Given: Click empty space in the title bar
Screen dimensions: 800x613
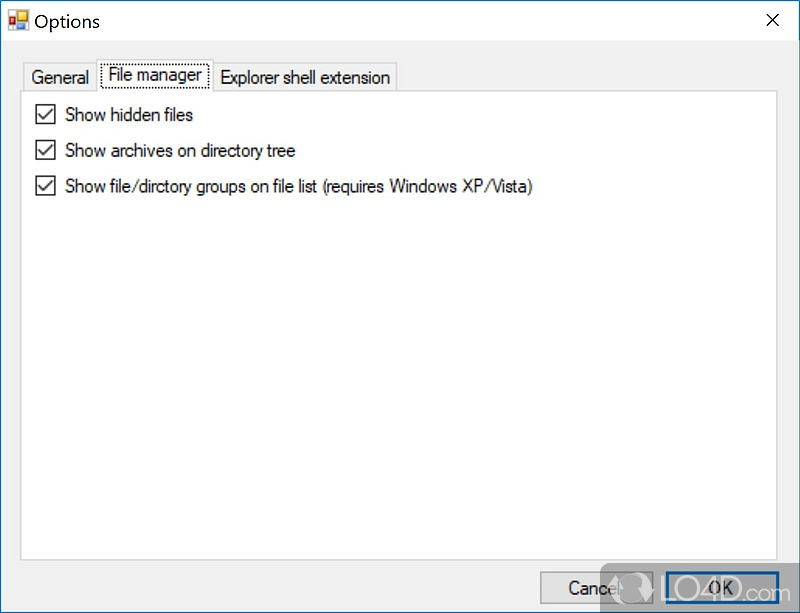Looking at the screenshot, I should pos(400,20).
